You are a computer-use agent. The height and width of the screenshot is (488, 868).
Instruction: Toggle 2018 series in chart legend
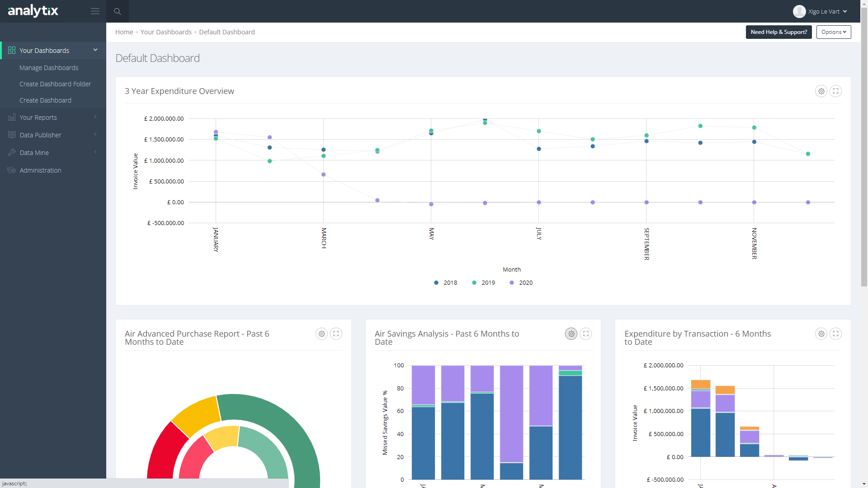pyautogui.click(x=445, y=283)
